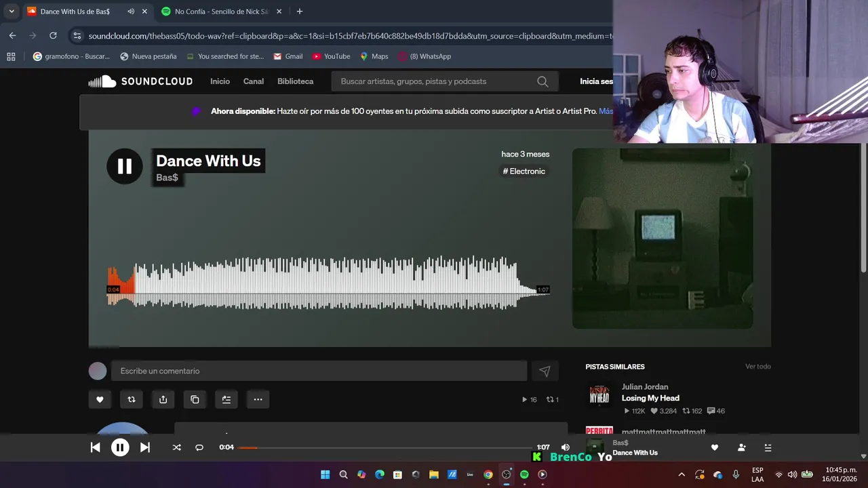This screenshot has height=488, width=868.
Task: Toggle shuffle in the bottom player
Action: [x=176, y=447]
